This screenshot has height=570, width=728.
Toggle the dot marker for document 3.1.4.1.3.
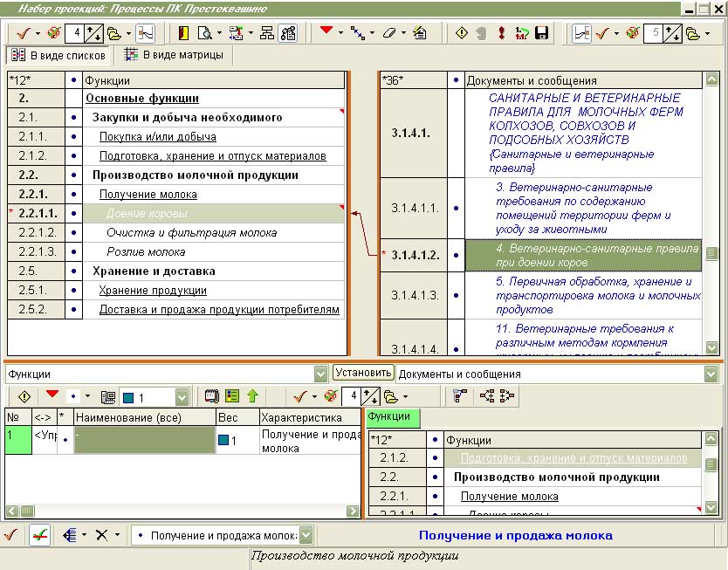tap(455, 296)
